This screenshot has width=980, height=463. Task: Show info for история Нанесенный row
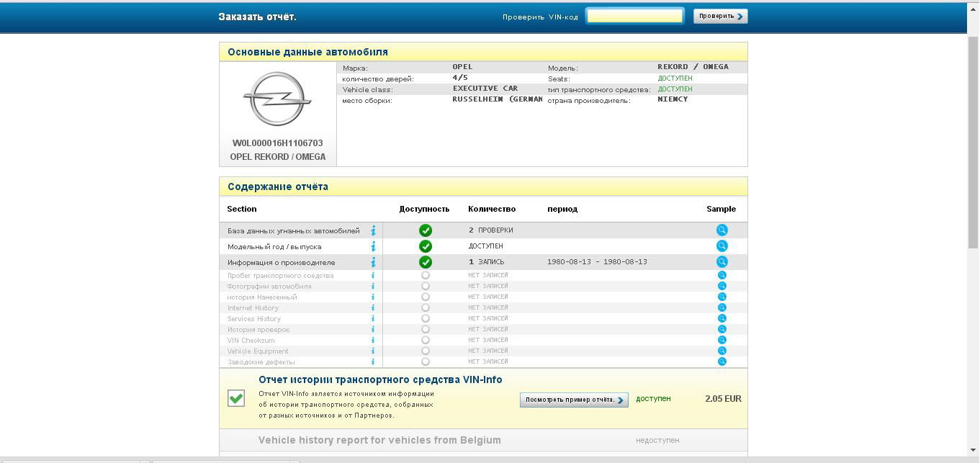(373, 297)
